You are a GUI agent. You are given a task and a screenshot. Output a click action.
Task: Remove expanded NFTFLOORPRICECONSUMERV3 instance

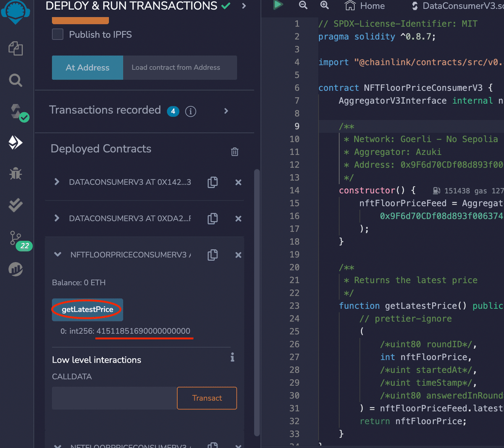click(238, 255)
